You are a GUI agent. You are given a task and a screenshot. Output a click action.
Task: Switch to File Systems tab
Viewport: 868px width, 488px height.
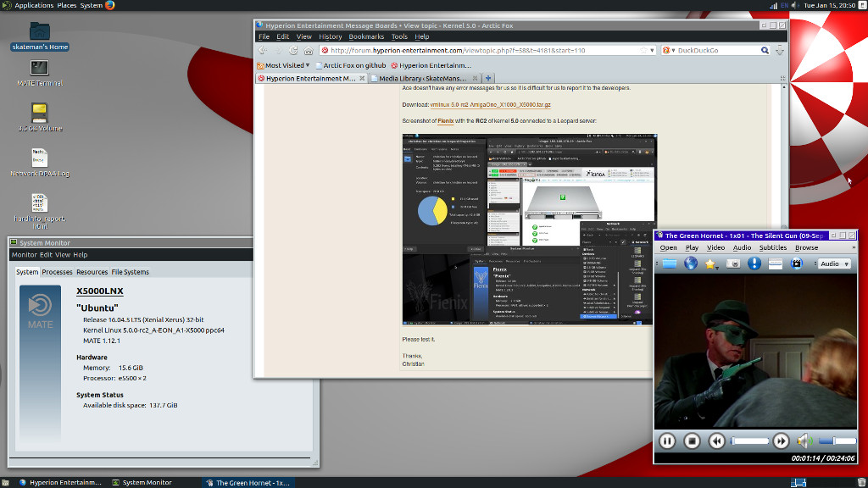pyautogui.click(x=130, y=272)
